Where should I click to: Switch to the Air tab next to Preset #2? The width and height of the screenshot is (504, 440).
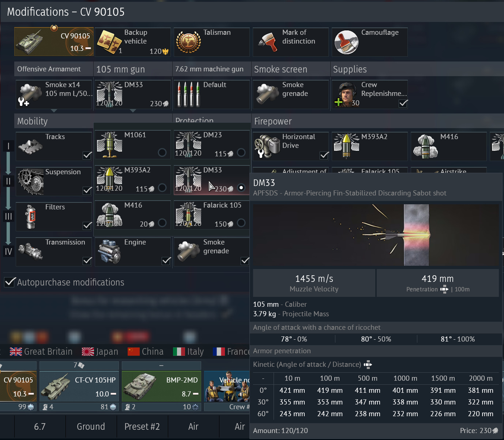point(193,426)
